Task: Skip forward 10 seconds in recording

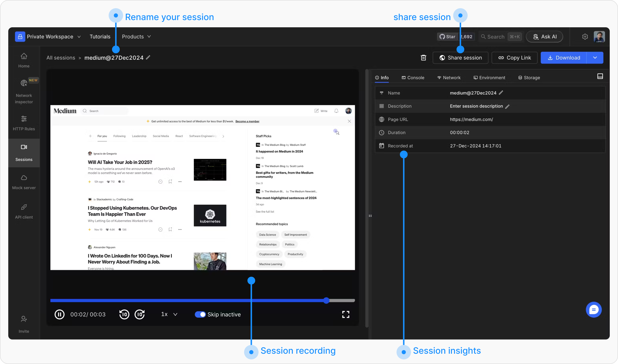Action: coord(140,314)
